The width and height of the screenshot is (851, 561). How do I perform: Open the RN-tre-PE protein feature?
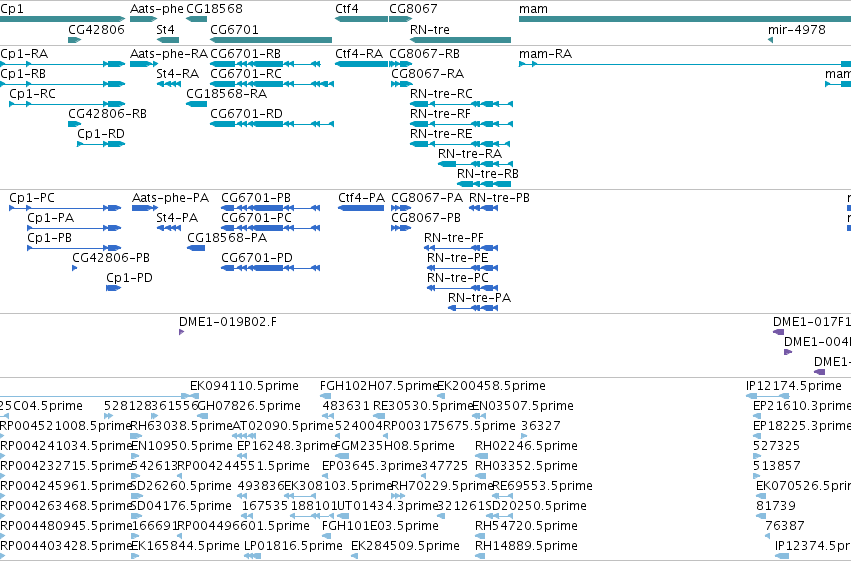tap(462, 269)
